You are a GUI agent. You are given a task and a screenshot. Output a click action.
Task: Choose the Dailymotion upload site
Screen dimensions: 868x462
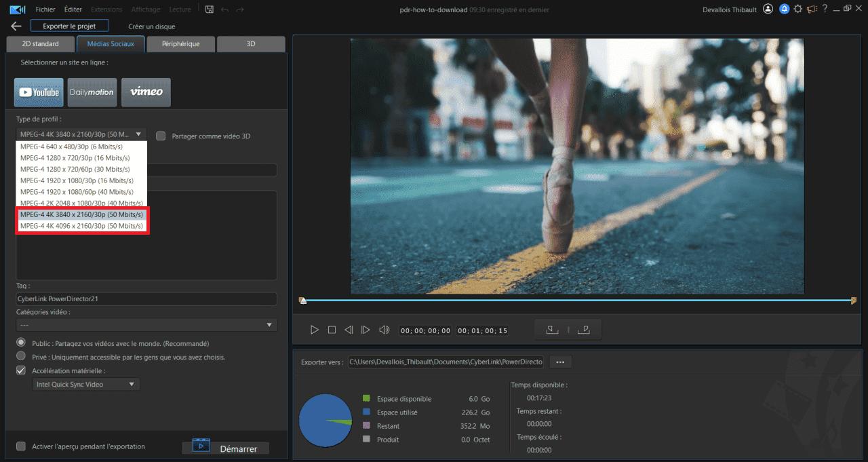92,92
